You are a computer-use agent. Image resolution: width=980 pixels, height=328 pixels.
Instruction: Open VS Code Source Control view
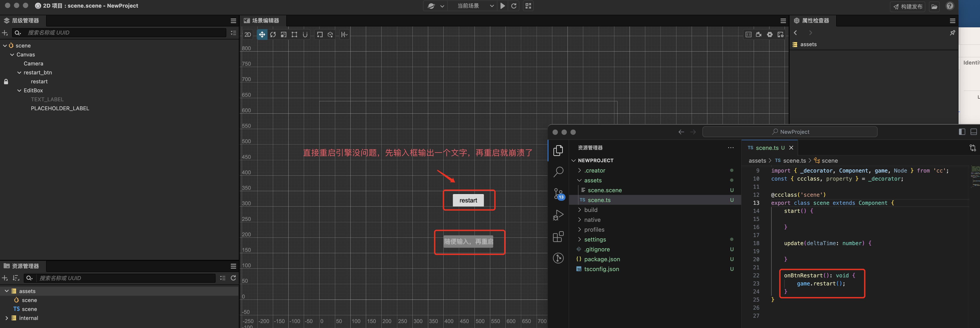pos(558,194)
